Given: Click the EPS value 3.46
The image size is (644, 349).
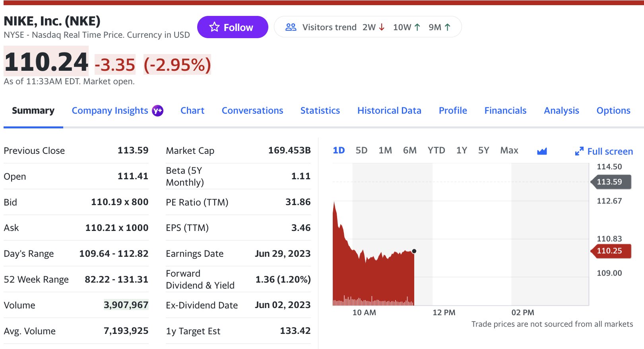Looking at the screenshot, I should [x=301, y=228].
